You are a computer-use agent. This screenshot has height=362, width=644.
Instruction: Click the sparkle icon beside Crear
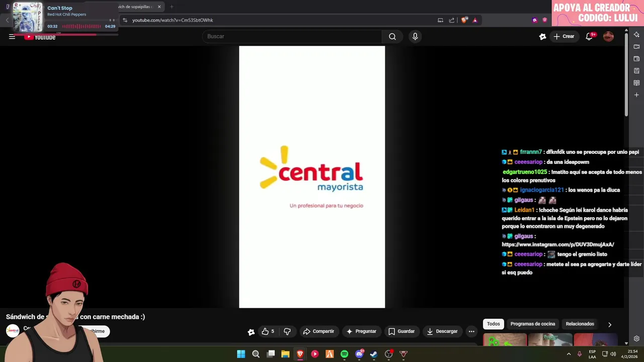(542, 36)
